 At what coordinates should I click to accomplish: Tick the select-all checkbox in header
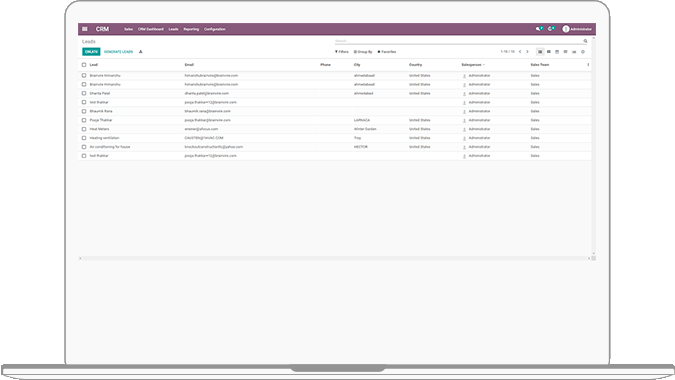pos(84,65)
